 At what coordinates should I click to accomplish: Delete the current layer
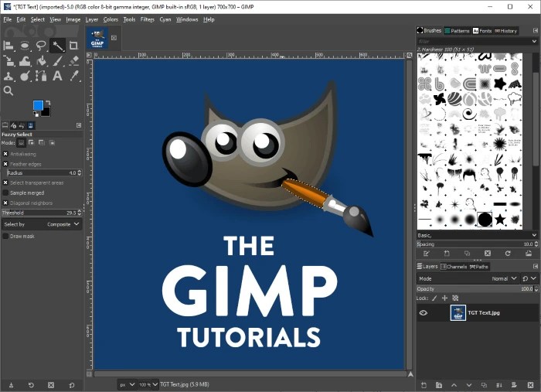click(531, 385)
